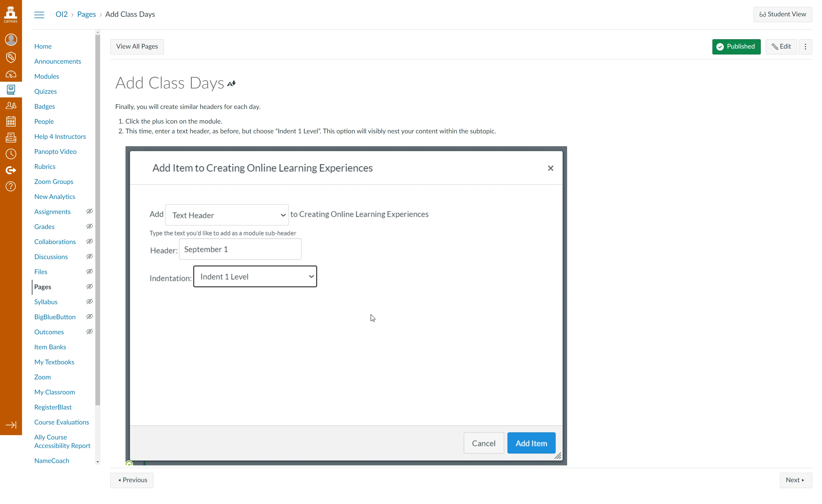The image size is (822, 504).
Task: Open the Indent 1 Level dropdown
Action: point(255,277)
